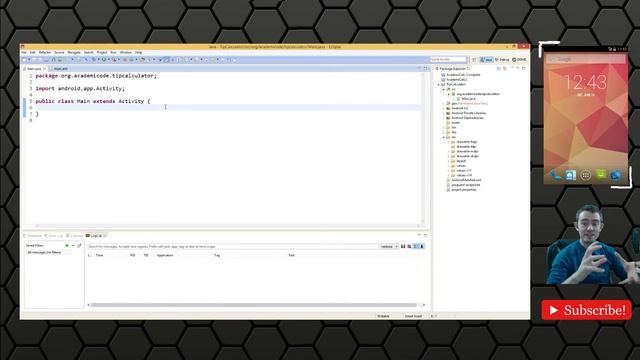640x360 pixels.
Task: Select the Android 4.2 library
Action: pyautogui.click(x=460, y=108)
